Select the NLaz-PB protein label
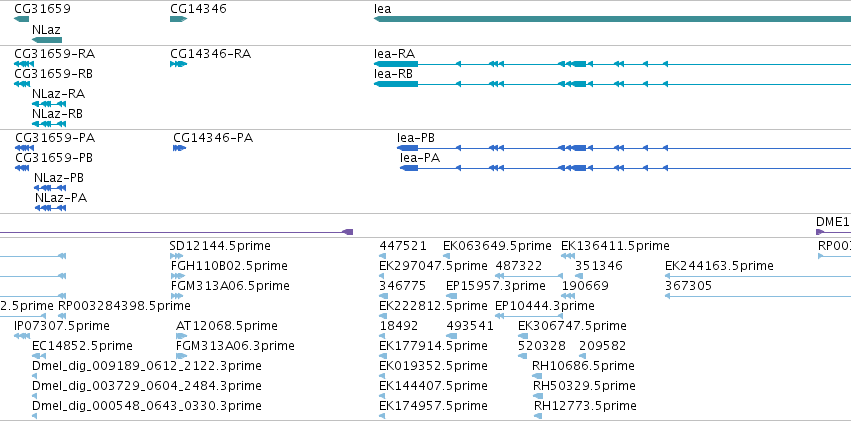This screenshot has width=851, height=421. pyautogui.click(x=59, y=178)
